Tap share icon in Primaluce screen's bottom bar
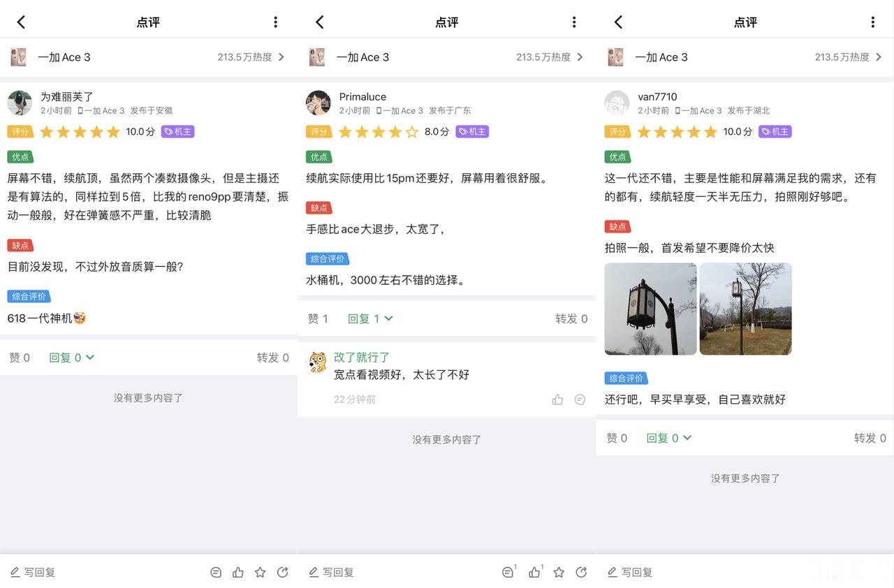 (x=581, y=573)
